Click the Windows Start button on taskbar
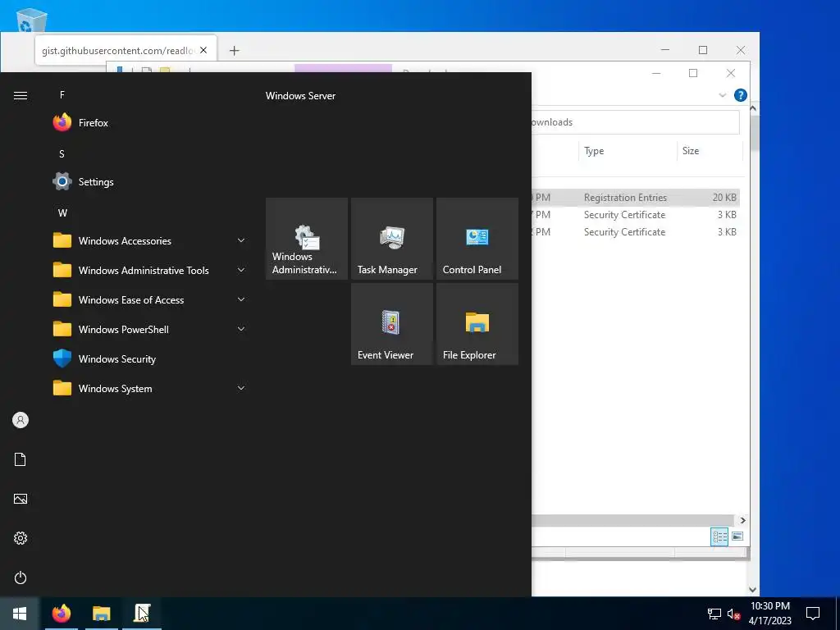 (20, 614)
